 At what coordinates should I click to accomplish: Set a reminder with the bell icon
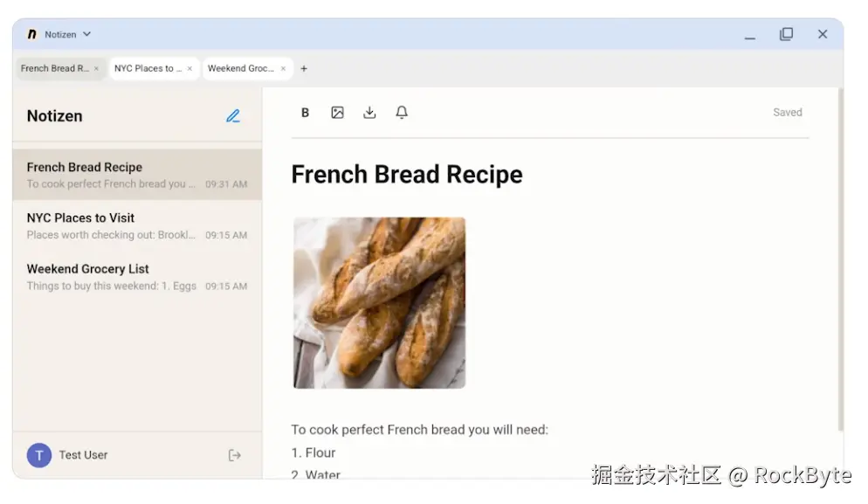pyautogui.click(x=402, y=113)
